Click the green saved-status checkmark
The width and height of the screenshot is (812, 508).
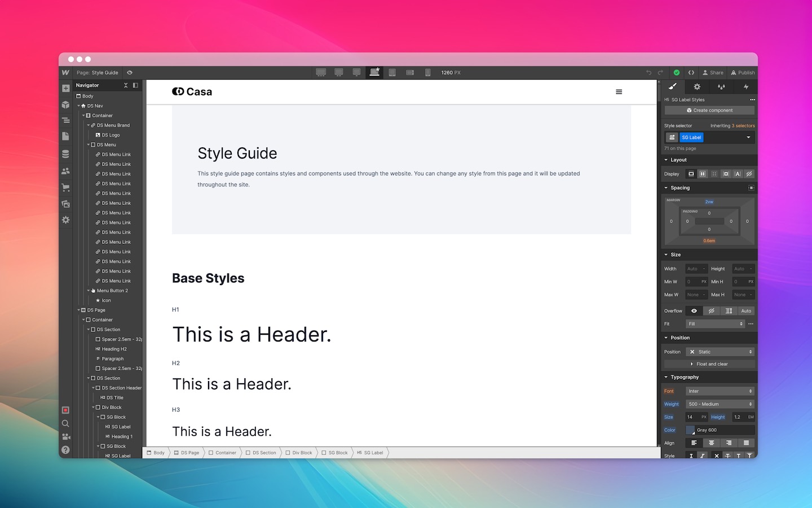coord(677,72)
